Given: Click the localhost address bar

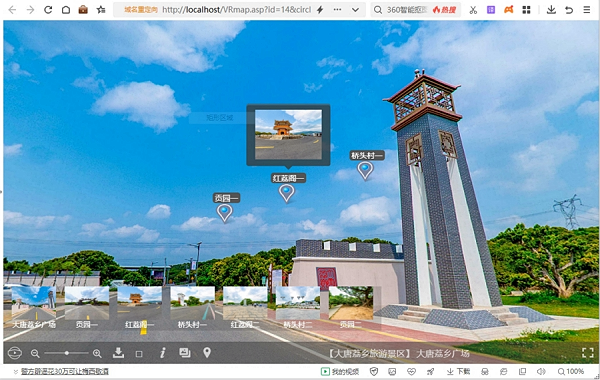Looking at the screenshot, I should (236, 10).
